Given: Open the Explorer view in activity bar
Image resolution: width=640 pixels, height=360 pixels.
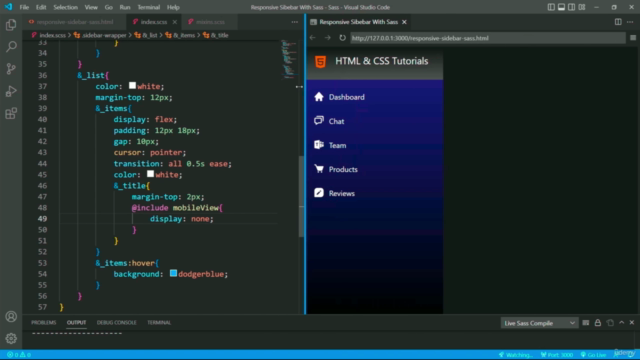Looking at the screenshot, I should click(x=11, y=25).
